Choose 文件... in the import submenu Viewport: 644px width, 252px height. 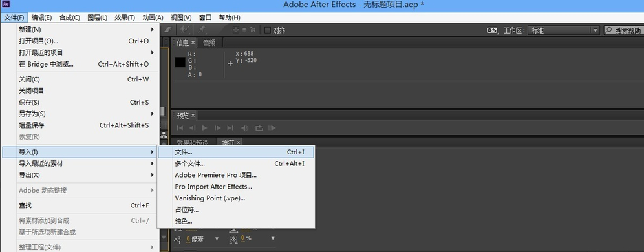236,152
